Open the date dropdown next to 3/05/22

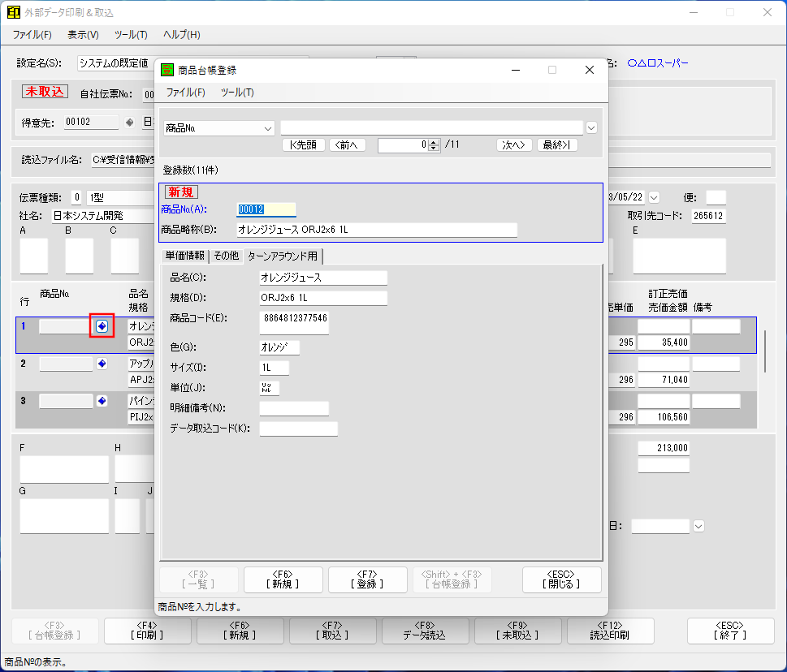654,197
